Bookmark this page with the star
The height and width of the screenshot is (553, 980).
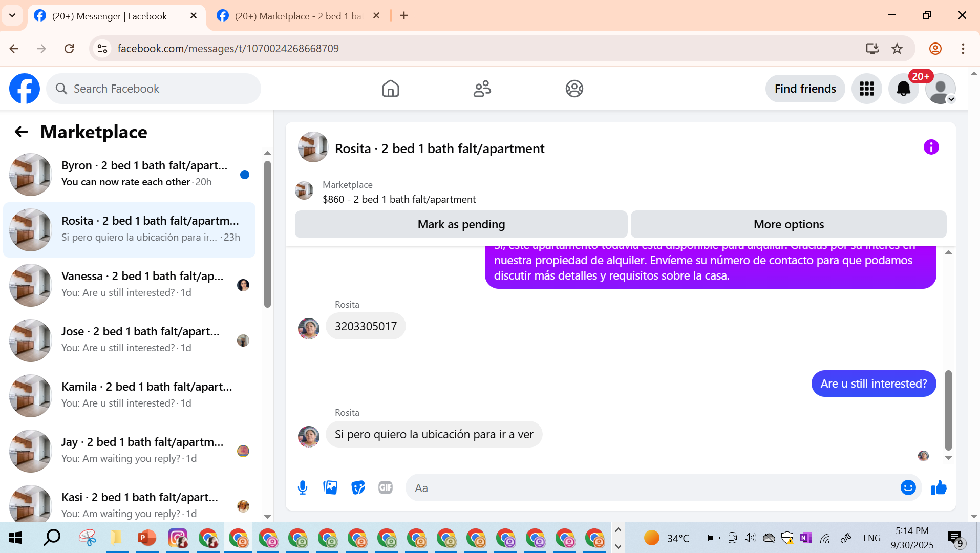(897, 49)
